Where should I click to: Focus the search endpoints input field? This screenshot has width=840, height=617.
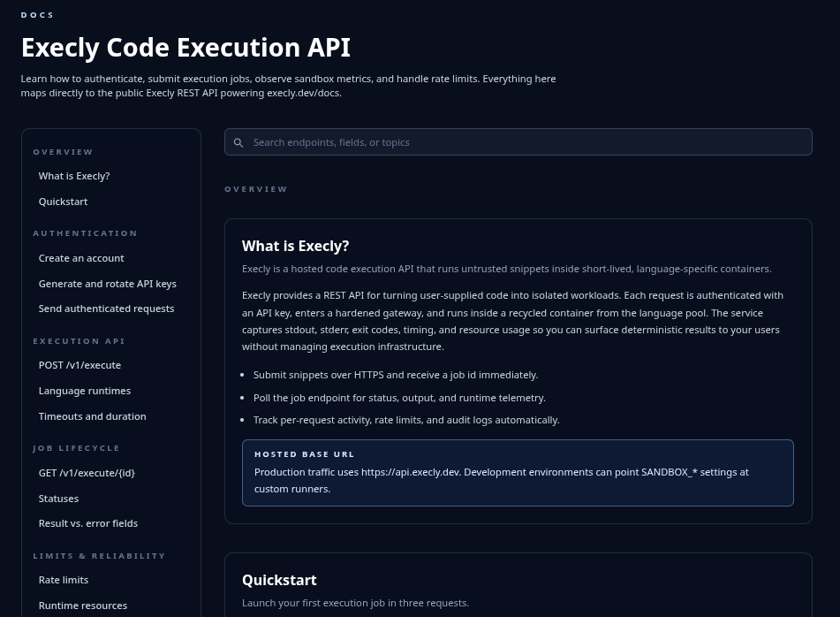518,142
